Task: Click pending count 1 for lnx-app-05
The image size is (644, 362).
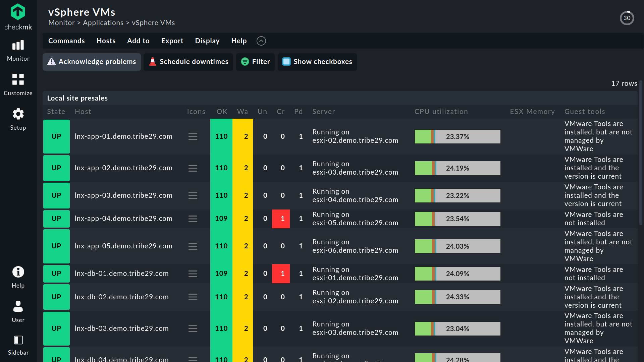Action: (301, 246)
